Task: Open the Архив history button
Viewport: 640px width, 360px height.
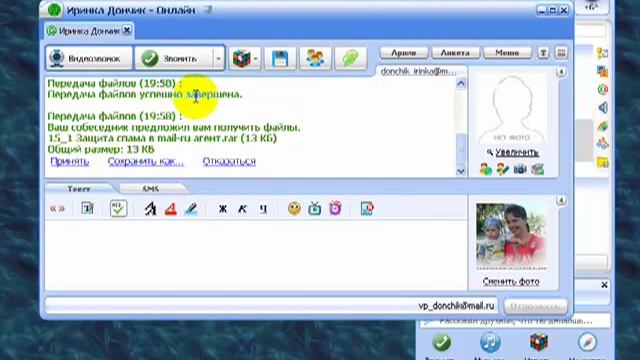Action: click(x=404, y=53)
